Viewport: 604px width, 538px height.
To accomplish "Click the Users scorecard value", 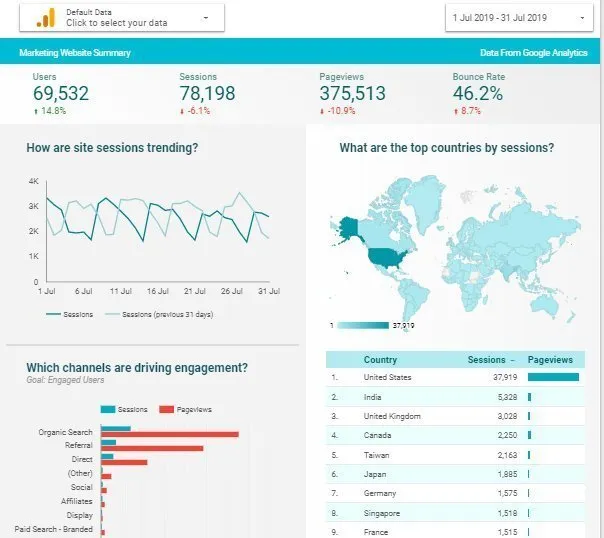I will (60, 94).
